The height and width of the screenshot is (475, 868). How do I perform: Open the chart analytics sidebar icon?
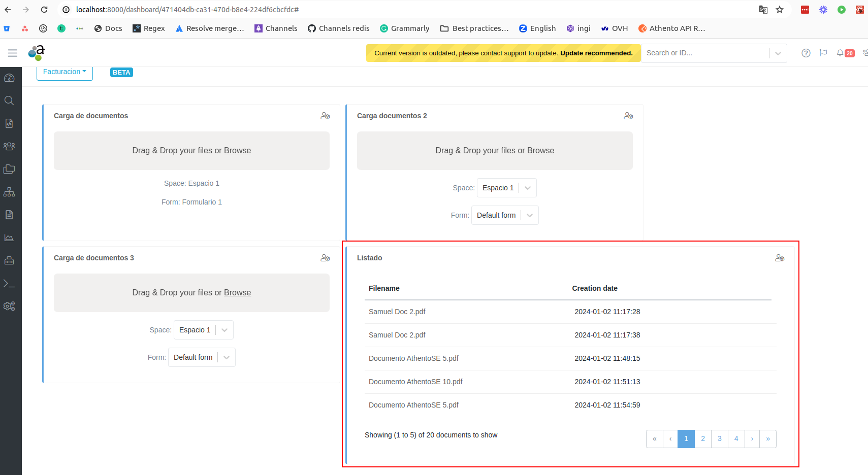[x=9, y=237]
